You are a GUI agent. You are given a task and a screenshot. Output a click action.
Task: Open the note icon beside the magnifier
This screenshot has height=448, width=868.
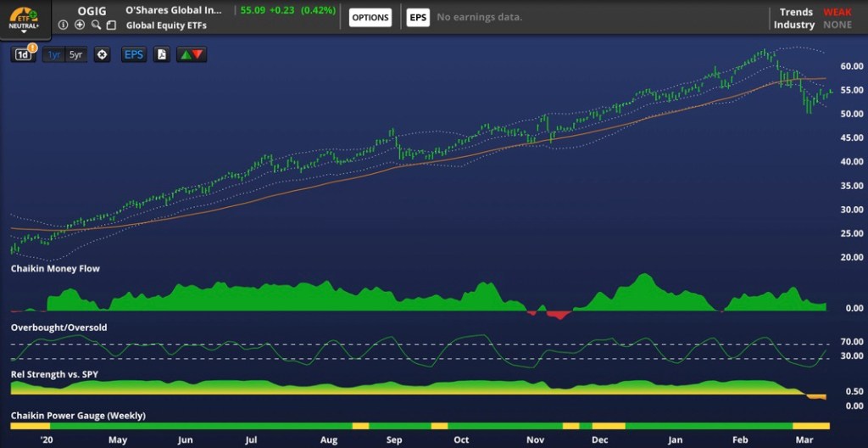click(x=111, y=25)
